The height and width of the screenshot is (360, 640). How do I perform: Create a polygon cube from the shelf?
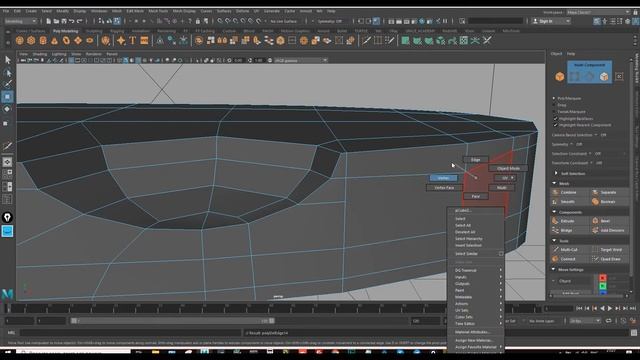[x=31, y=40]
